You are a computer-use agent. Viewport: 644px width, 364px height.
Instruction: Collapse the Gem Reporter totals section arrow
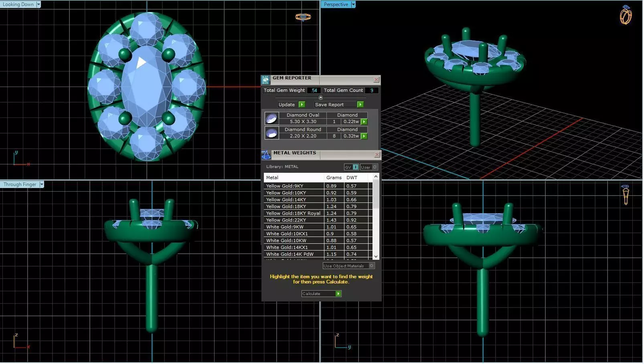coord(320,97)
